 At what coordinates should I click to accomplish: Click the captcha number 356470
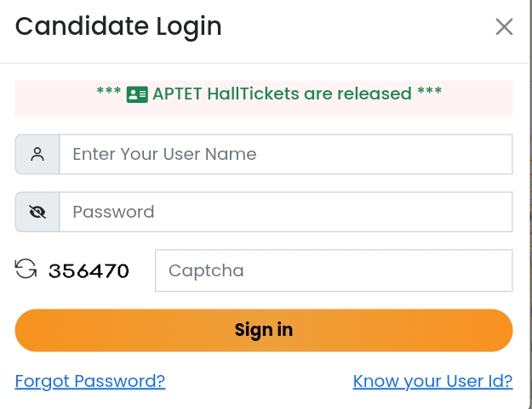(x=89, y=271)
